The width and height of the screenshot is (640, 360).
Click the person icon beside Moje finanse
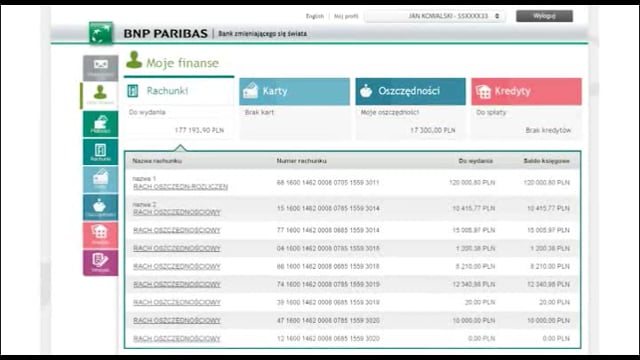pyautogui.click(x=133, y=60)
